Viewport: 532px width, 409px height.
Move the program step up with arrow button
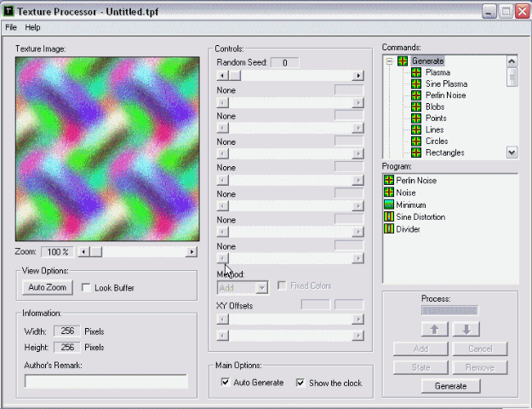434,329
